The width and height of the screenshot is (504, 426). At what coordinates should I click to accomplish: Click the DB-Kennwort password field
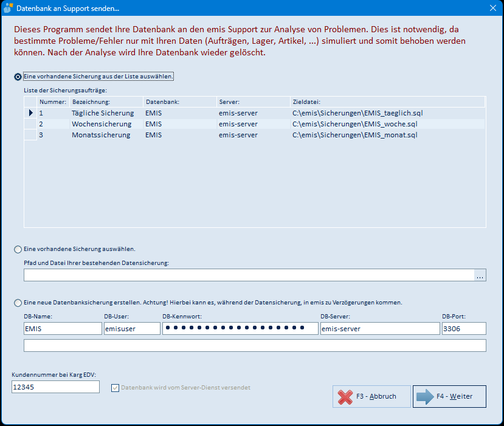point(240,329)
